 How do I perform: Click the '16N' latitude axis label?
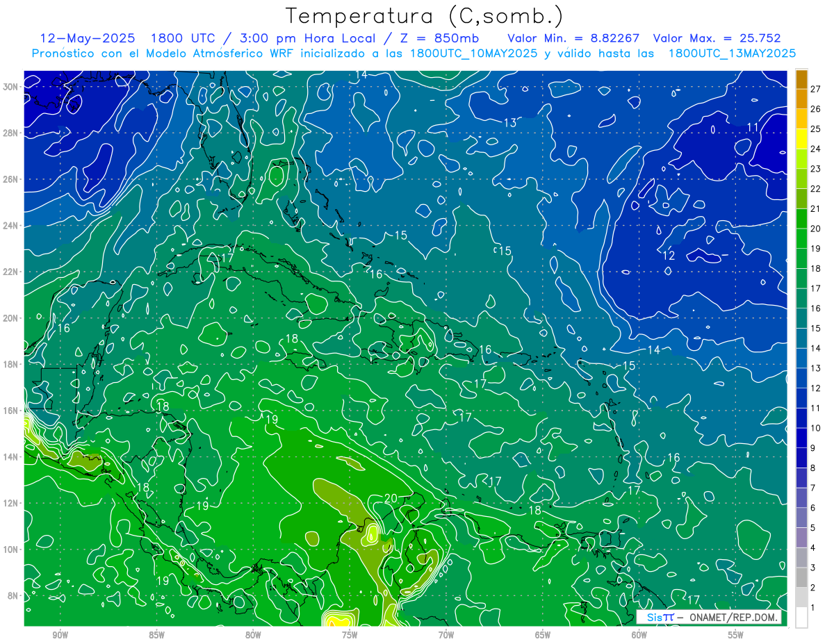point(10,411)
